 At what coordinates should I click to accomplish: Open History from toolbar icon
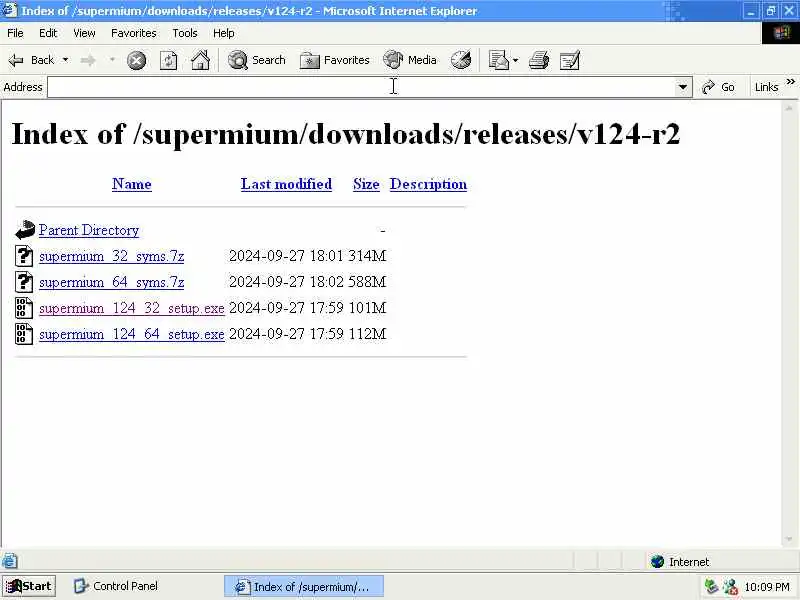[461, 60]
